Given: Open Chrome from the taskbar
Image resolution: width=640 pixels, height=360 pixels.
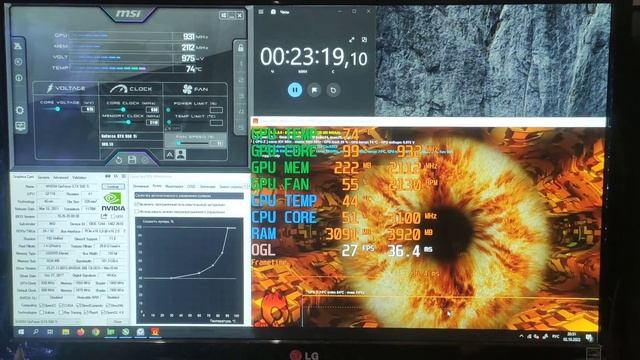Looking at the screenshot, I should coord(96,332).
